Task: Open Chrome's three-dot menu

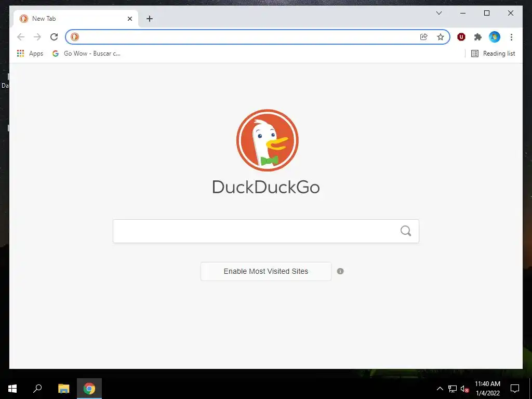Action: click(511, 37)
